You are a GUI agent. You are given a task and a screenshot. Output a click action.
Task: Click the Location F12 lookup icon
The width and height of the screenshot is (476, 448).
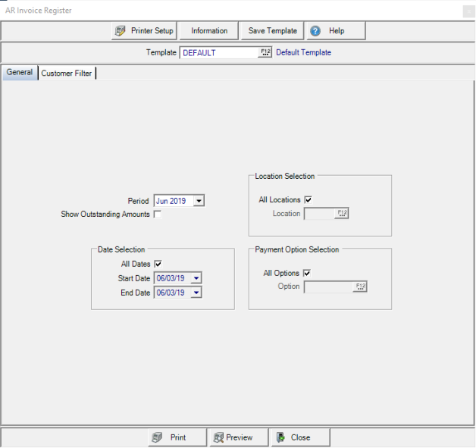342,214
